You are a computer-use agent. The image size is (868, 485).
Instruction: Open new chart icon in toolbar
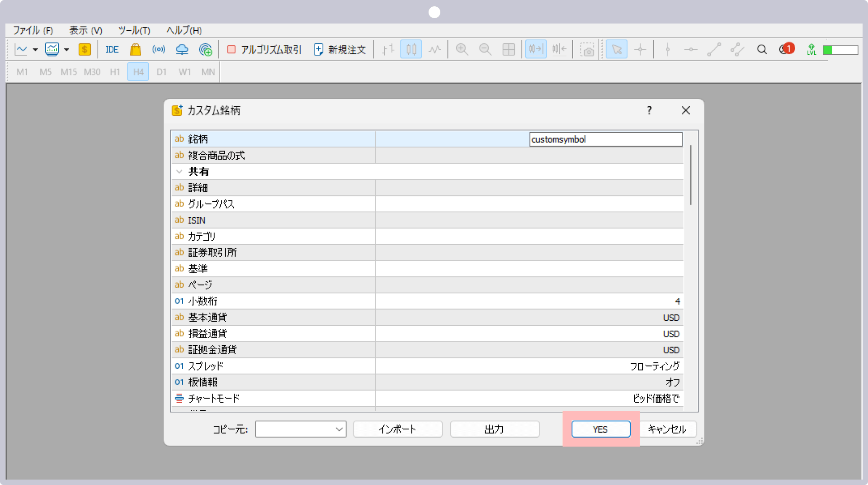tap(21, 49)
